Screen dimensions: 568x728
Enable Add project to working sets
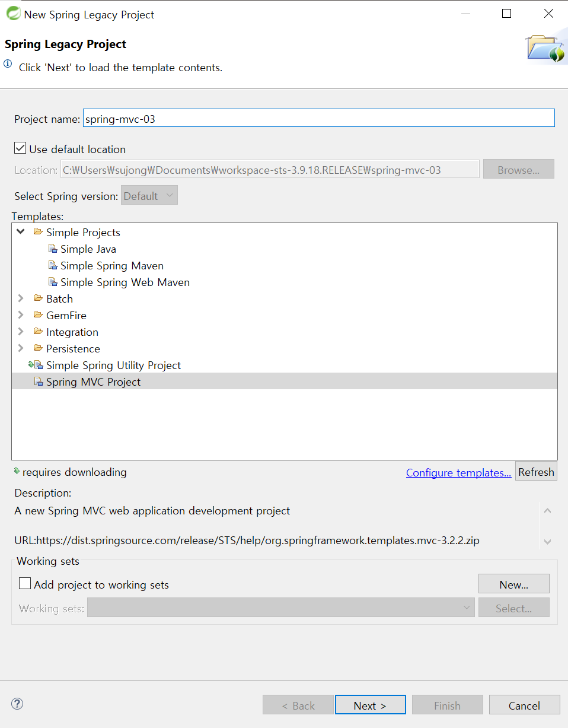pyautogui.click(x=25, y=584)
